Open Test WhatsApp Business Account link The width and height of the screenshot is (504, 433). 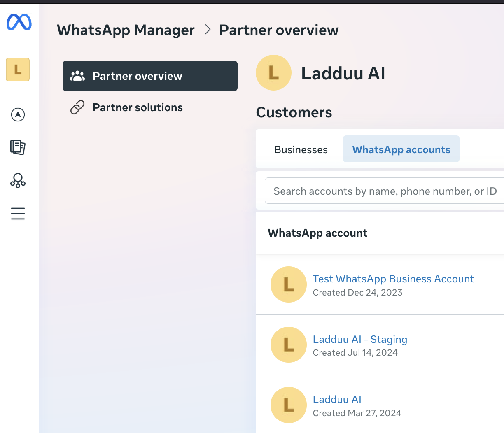[393, 279]
